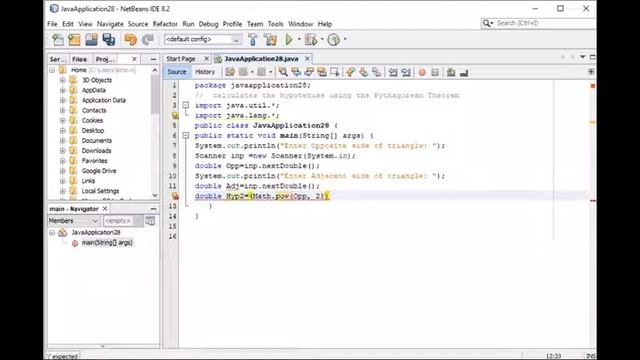The width and height of the screenshot is (640, 360).
Task: Click the hint lightbulb on line 4
Action: coord(175,116)
